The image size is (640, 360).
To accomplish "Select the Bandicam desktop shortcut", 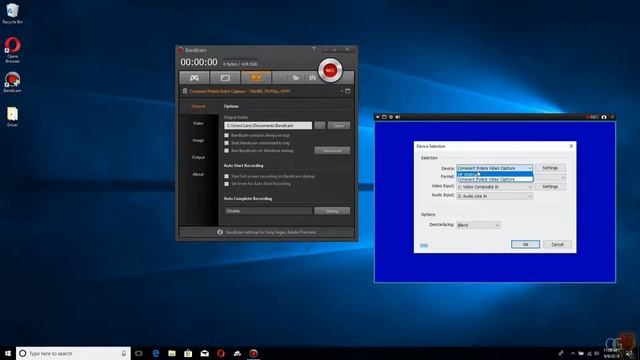I will [12, 82].
